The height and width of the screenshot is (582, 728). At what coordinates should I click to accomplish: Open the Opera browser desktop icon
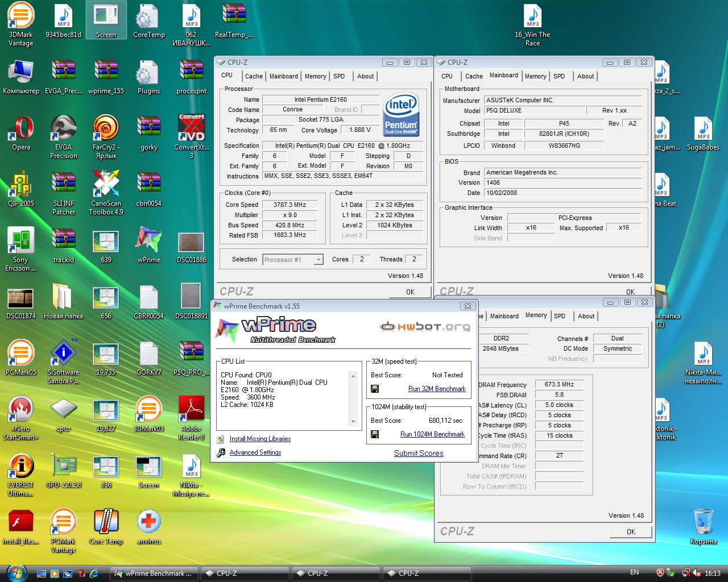[21, 134]
